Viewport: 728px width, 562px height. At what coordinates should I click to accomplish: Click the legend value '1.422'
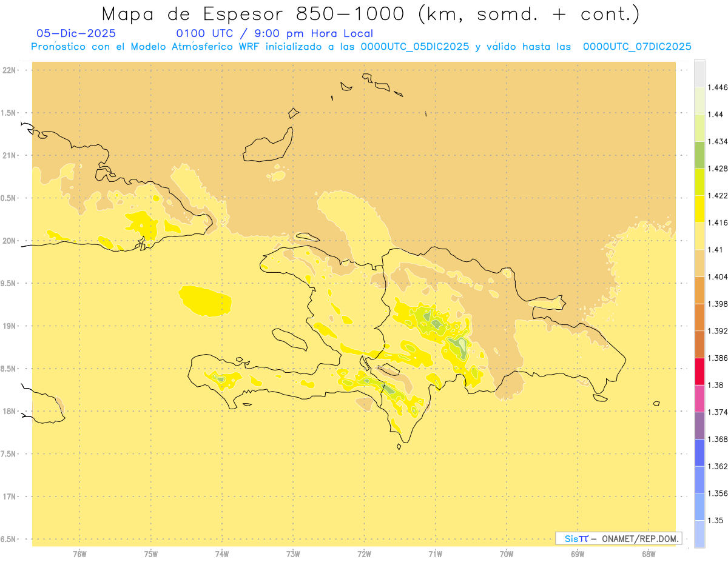pos(717,196)
